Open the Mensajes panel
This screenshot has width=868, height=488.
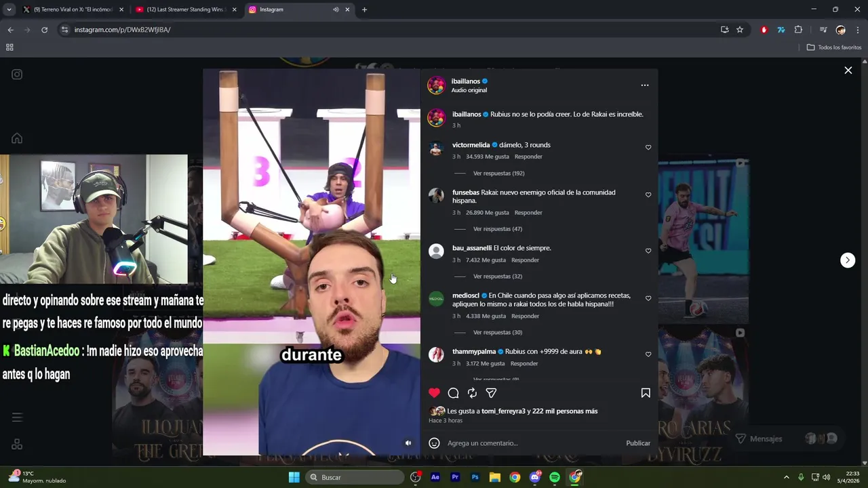pyautogui.click(x=787, y=439)
